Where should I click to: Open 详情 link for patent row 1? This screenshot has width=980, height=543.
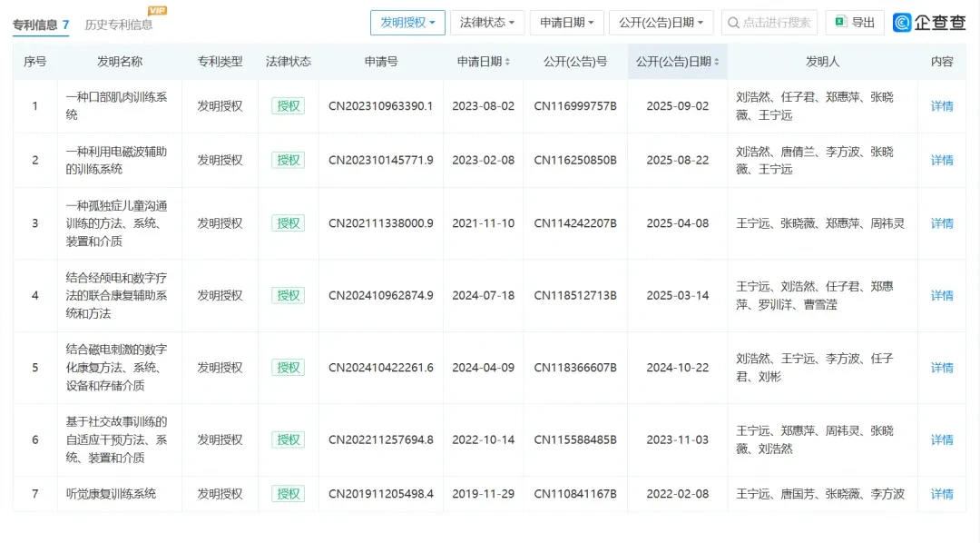point(942,106)
